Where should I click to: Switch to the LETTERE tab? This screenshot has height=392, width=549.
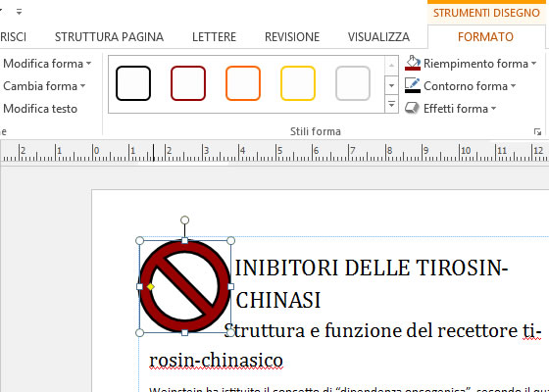pos(214,37)
